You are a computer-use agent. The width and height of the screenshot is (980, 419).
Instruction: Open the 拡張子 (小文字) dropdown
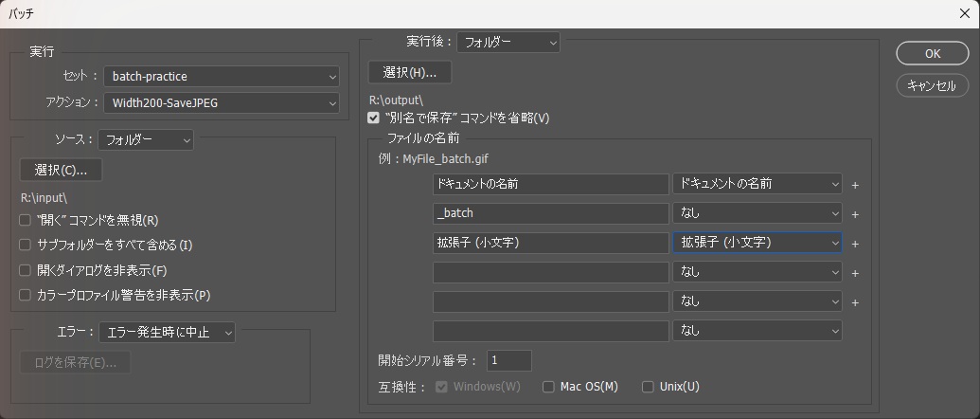[757, 243]
